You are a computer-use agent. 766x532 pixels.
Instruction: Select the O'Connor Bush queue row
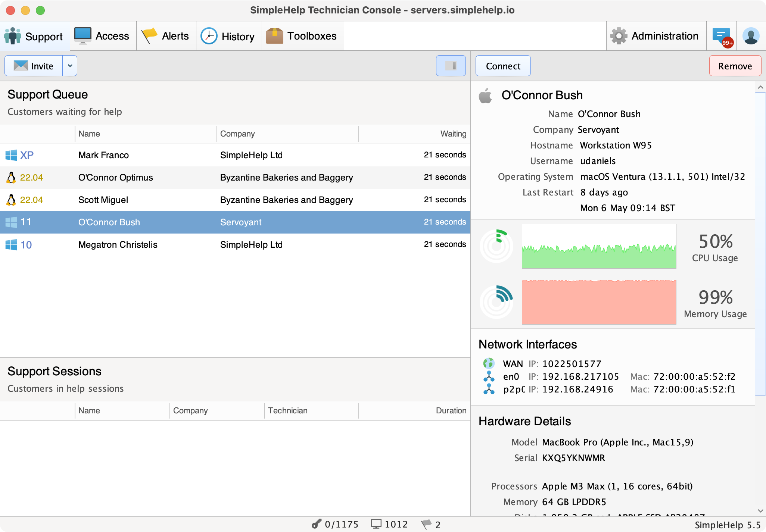click(235, 222)
